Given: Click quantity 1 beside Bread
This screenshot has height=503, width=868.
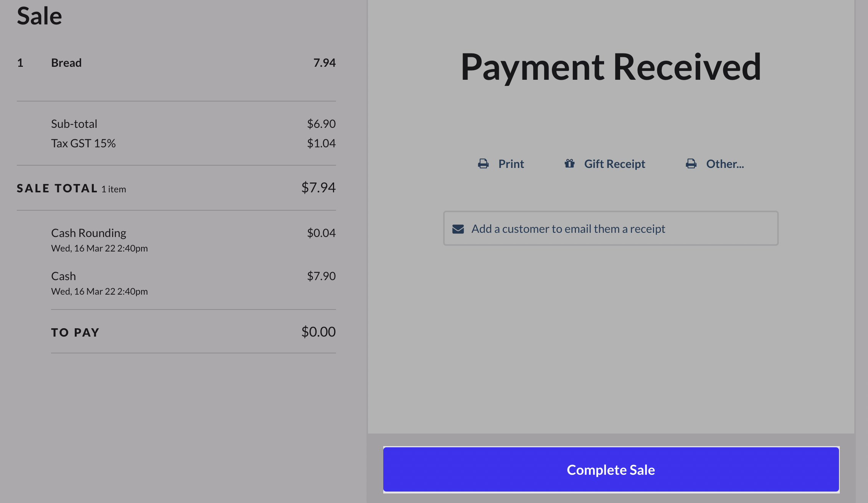Looking at the screenshot, I should click(x=20, y=63).
